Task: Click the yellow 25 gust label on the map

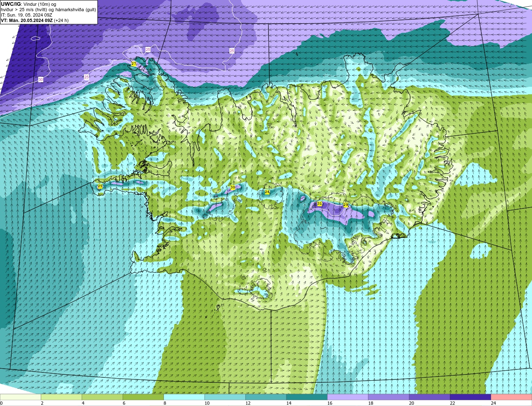Action: click(x=100, y=186)
